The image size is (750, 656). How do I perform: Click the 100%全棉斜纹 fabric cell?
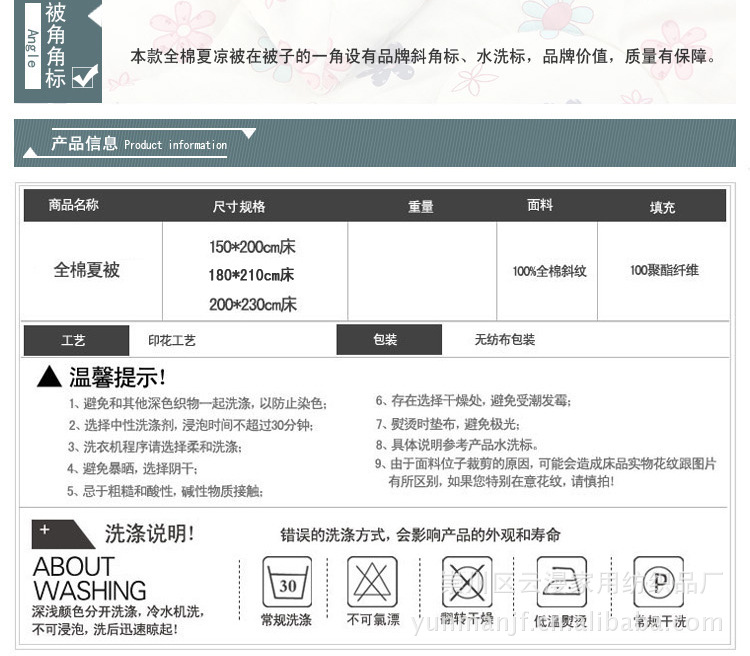click(x=549, y=271)
